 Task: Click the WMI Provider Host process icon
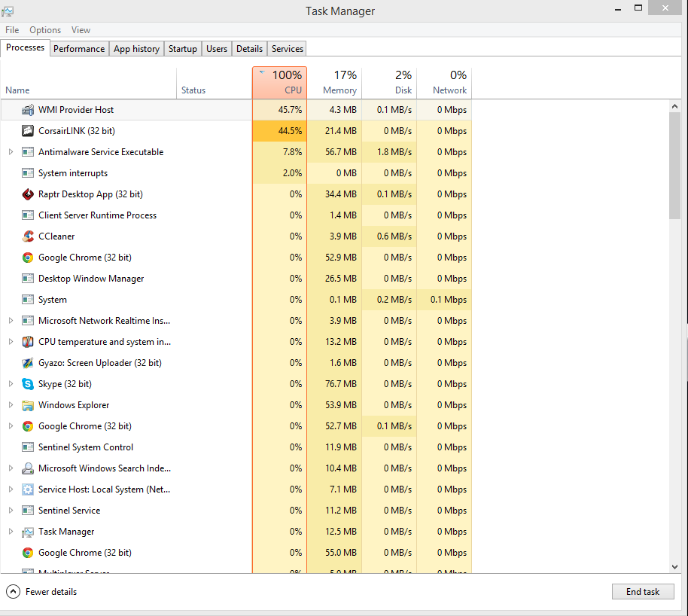(28, 110)
